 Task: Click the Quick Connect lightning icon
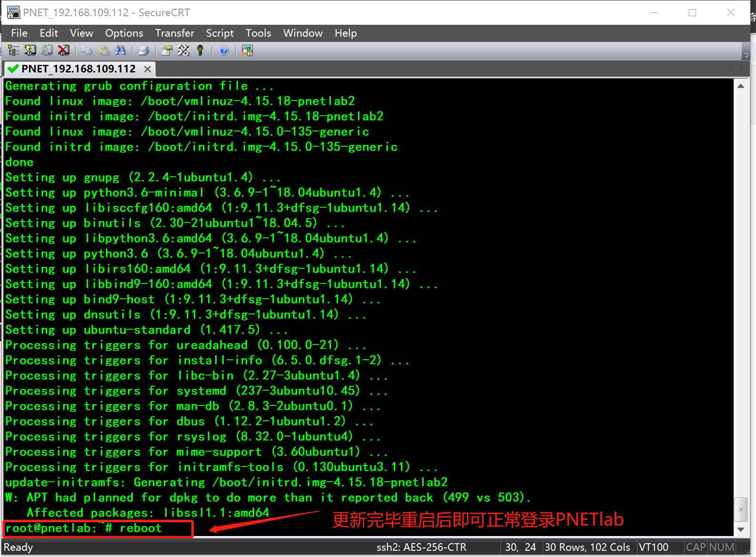click(x=30, y=51)
